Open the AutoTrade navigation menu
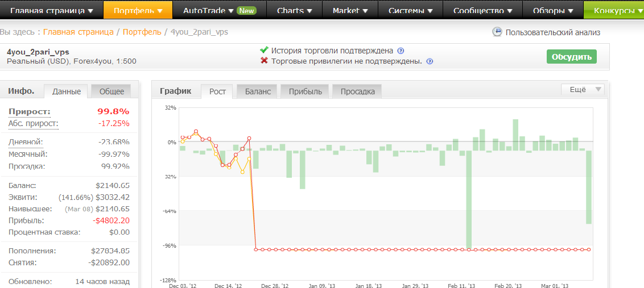The width and height of the screenshot is (644, 288). [x=220, y=11]
